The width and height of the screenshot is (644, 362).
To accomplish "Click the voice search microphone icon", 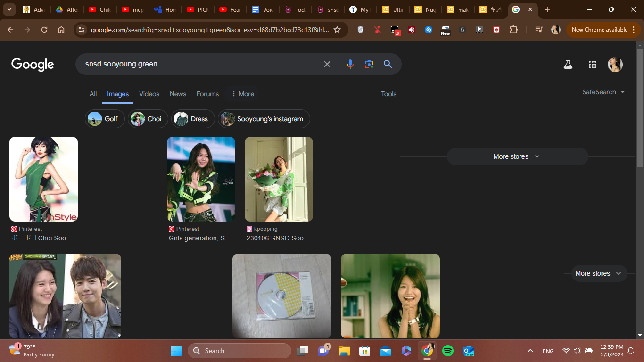I will coord(350,64).
